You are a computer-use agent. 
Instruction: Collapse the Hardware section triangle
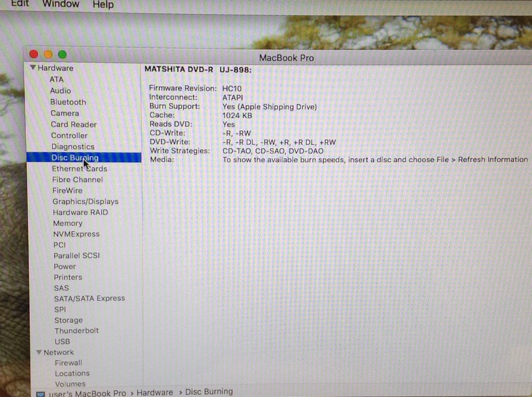point(33,67)
